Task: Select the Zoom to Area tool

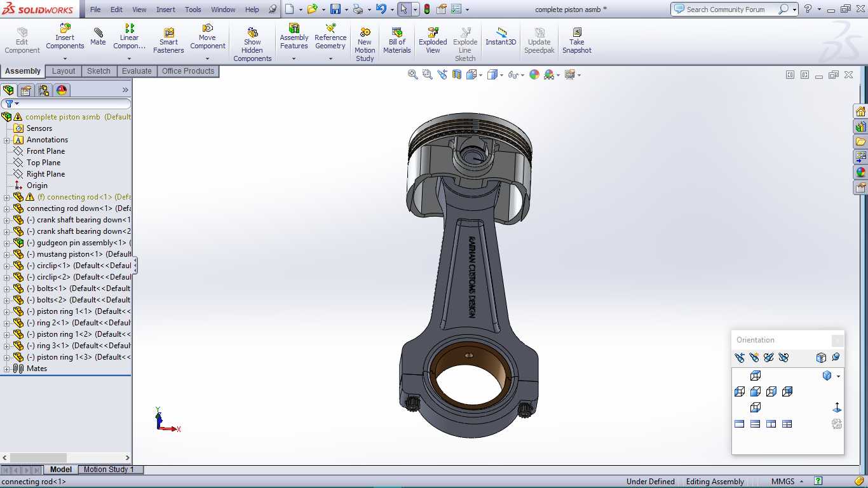Action: tap(428, 74)
